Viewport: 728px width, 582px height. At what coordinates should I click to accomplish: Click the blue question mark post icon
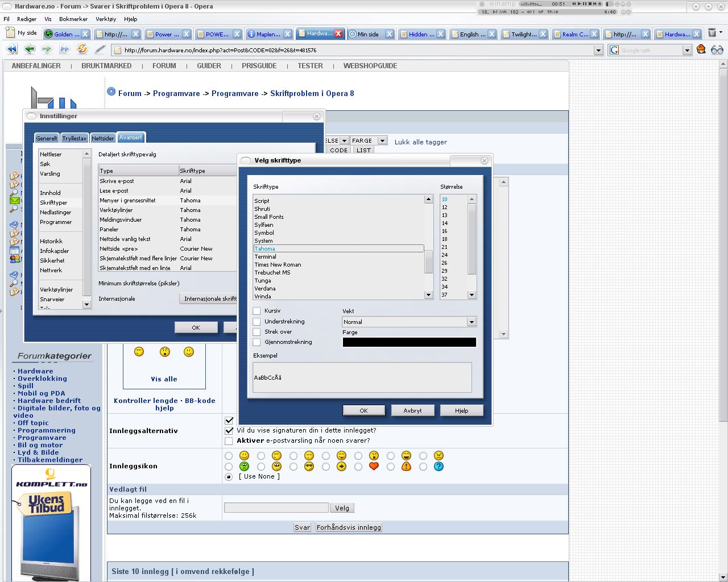click(x=439, y=466)
